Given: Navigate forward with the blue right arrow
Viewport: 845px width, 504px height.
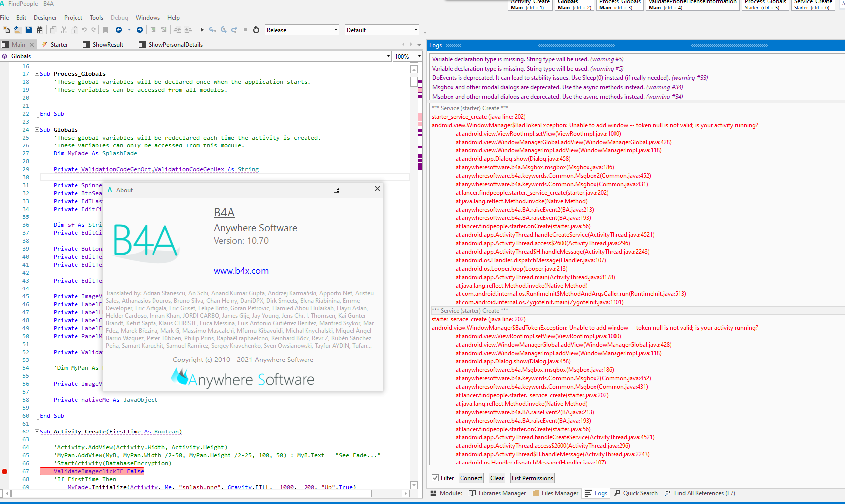Looking at the screenshot, I should 140,30.
